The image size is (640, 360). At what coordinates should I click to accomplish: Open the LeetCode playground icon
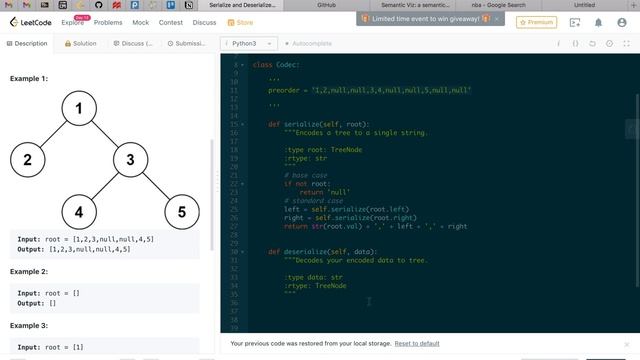pos(575,23)
